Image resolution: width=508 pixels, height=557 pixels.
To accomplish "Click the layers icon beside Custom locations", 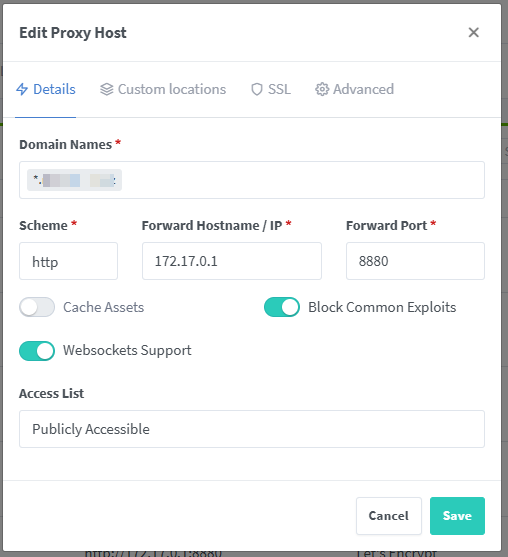I will (107, 89).
